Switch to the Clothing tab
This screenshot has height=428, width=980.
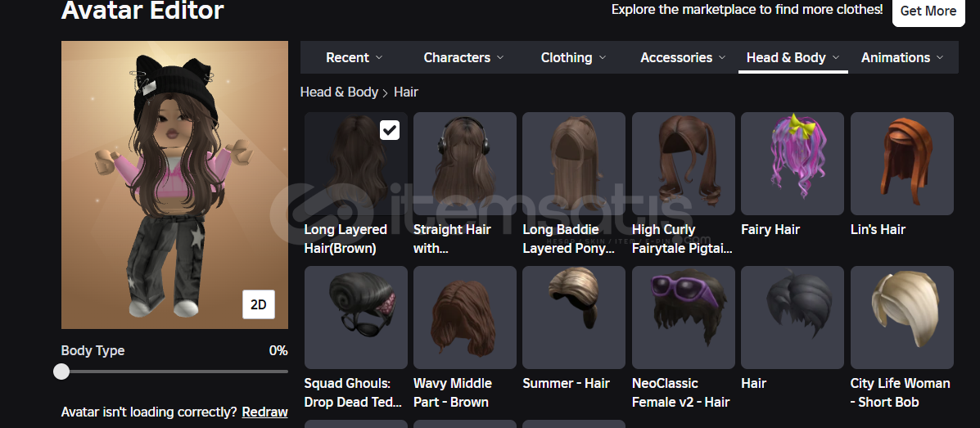[x=573, y=57]
